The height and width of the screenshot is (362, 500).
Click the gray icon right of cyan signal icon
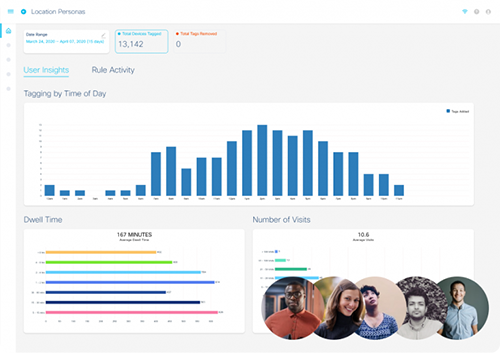coord(477,12)
